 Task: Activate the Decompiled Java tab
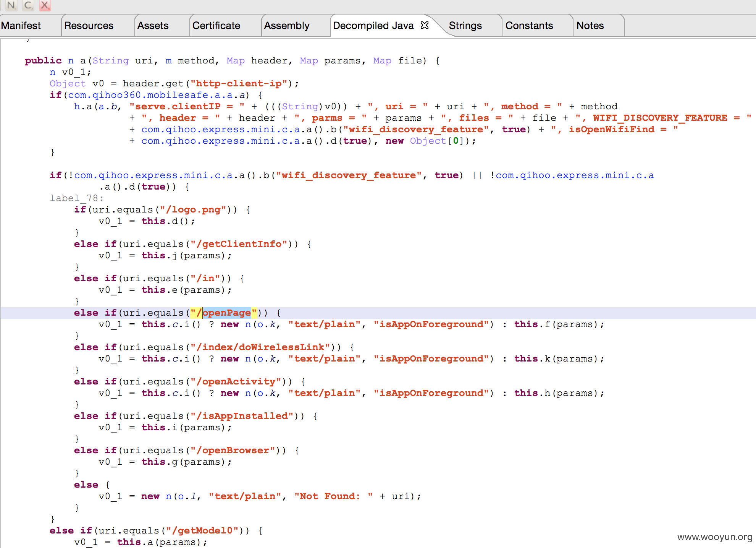coord(373,26)
